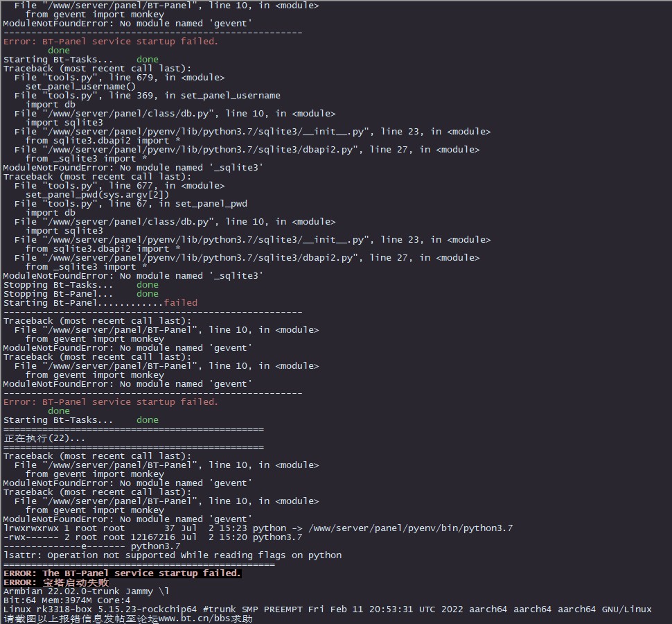Open the forum link 'www.bt.cn/bbs'
Screen dimensions: 672x624
(x=194, y=619)
